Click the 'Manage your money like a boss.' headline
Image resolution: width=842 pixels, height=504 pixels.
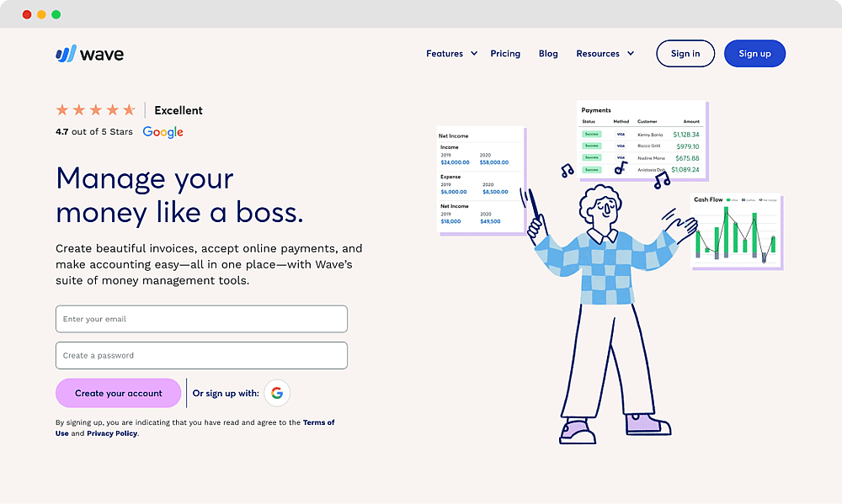[179, 195]
